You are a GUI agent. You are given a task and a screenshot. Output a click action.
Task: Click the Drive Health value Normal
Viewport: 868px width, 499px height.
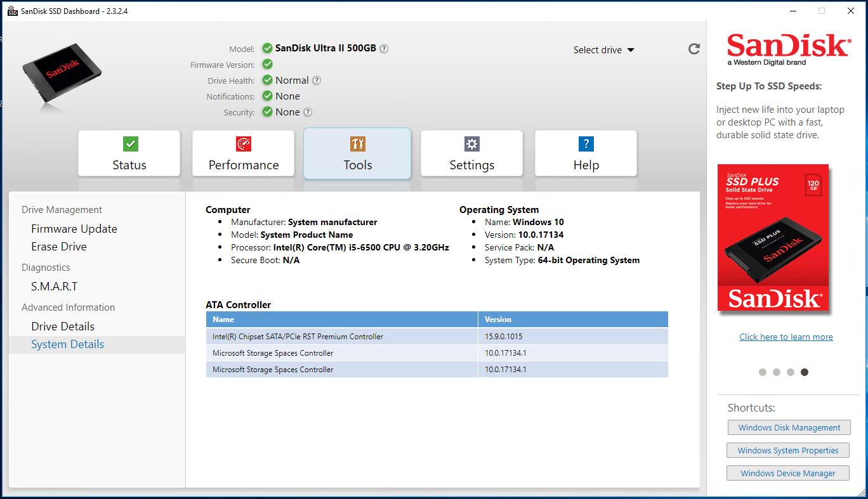click(x=292, y=81)
